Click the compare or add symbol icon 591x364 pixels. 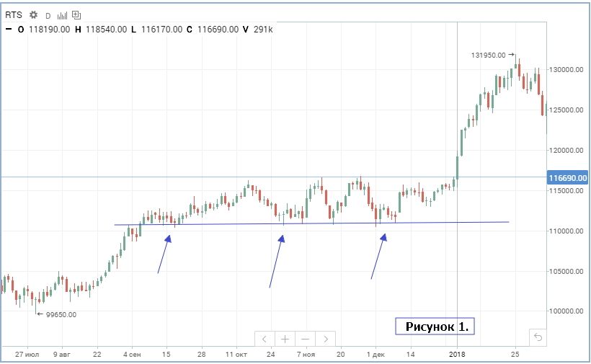coord(77,15)
